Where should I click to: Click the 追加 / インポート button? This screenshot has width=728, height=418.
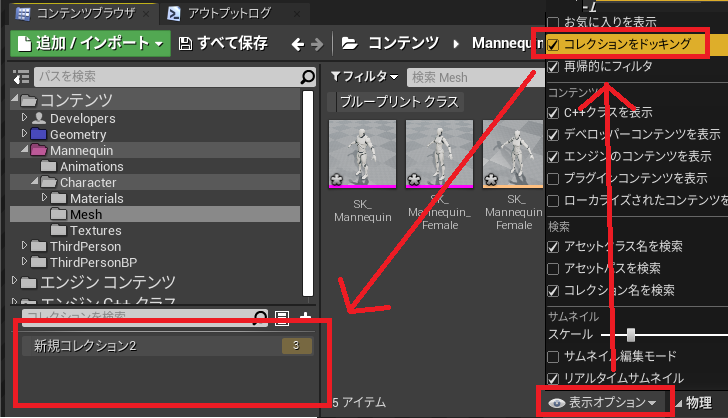point(91,44)
